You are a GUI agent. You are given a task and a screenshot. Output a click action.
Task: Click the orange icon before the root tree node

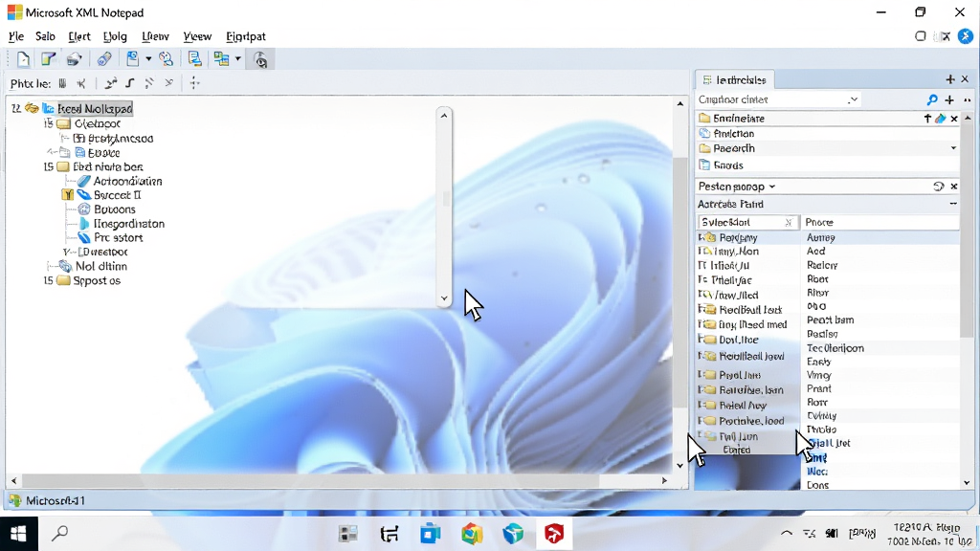(x=32, y=109)
